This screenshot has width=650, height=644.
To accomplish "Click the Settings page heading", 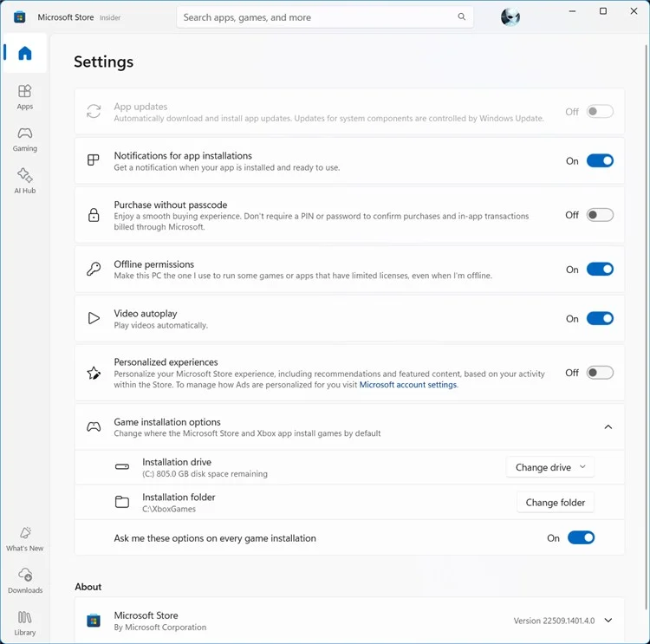I will pyautogui.click(x=104, y=62).
